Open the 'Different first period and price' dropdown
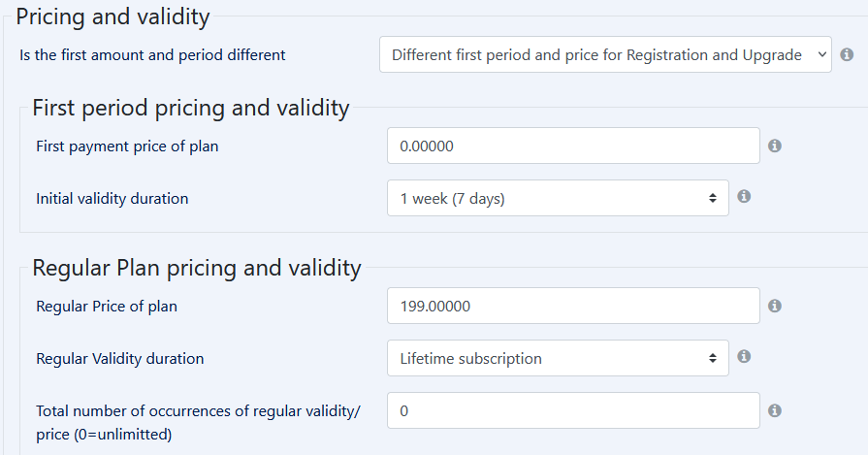868x455 pixels. (x=605, y=55)
